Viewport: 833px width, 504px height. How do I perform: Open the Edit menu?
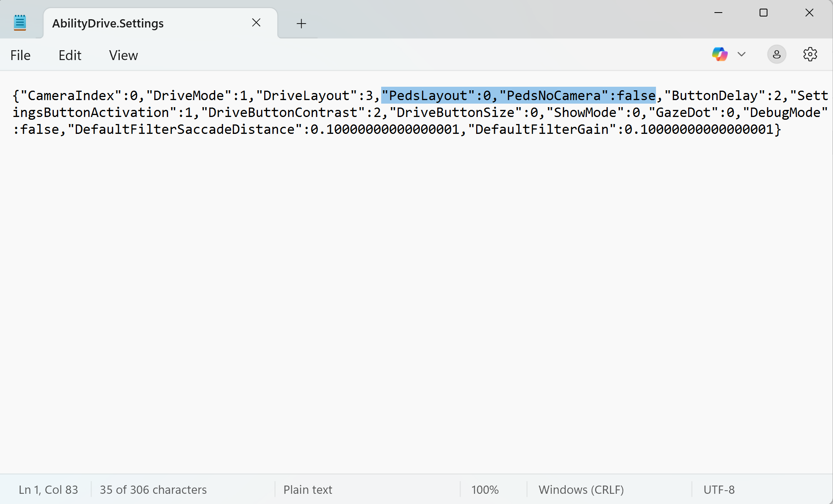(70, 55)
